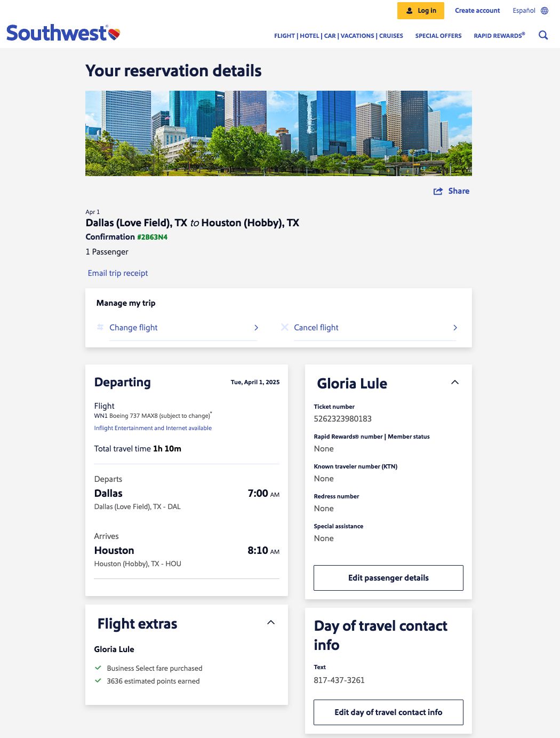Click the person icon inside Log in button
This screenshot has width=560, height=738.
pos(410,10)
